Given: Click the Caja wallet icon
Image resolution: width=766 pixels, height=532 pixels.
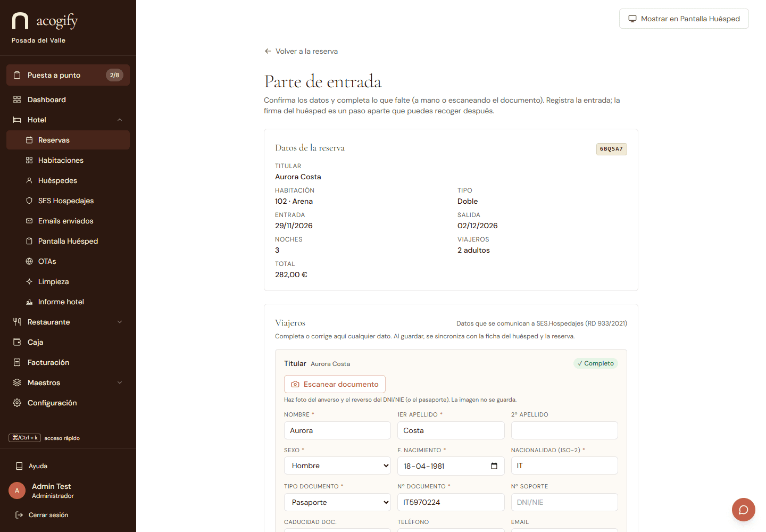Looking at the screenshot, I should 17,342.
